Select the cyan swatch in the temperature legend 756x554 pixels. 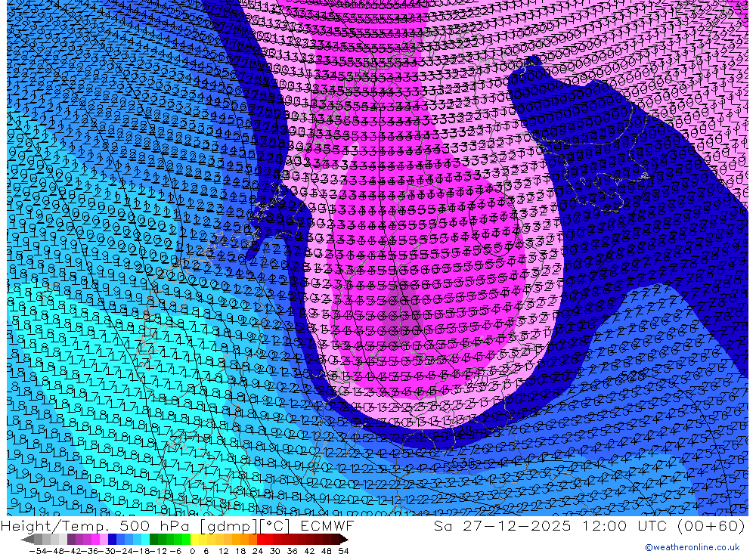tap(145, 540)
